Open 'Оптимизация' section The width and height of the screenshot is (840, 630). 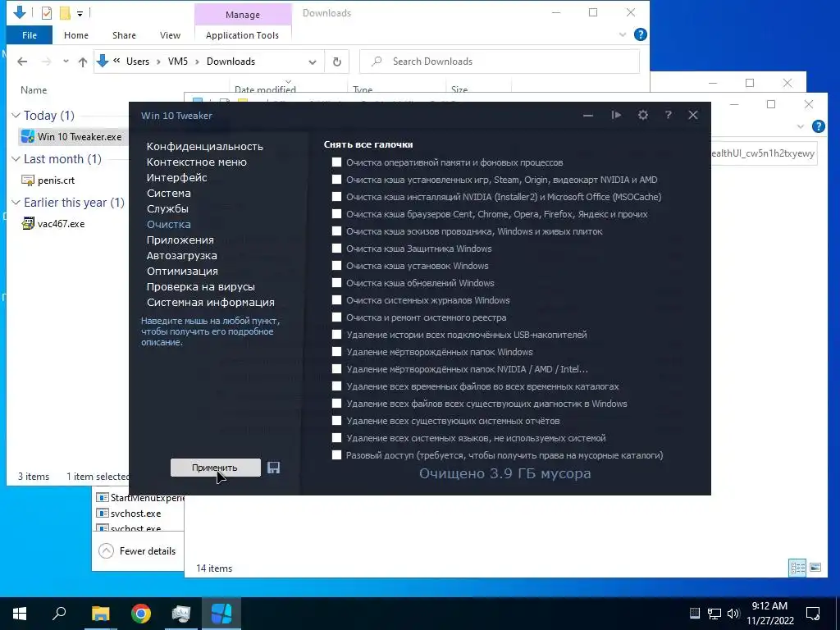pyautogui.click(x=182, y=271)
